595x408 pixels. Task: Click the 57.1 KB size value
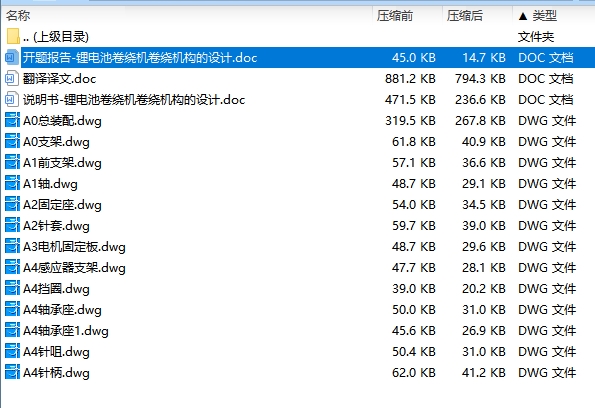coord(414,162)
